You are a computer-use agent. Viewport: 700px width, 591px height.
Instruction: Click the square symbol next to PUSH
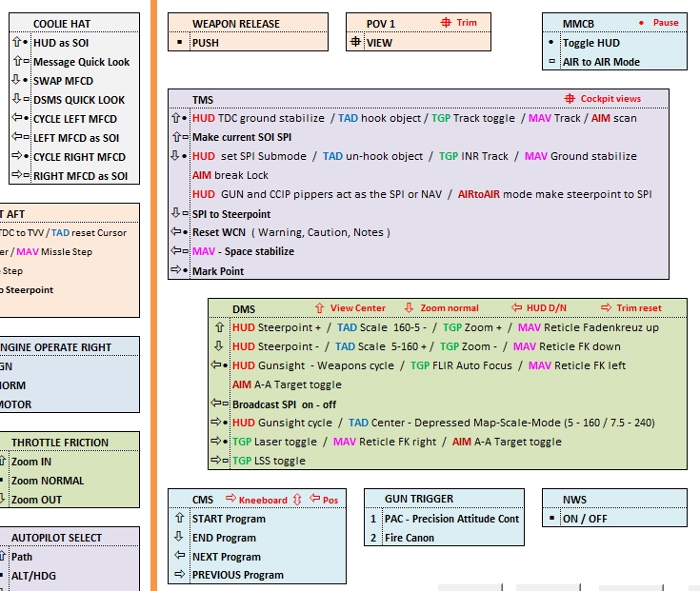179,43
